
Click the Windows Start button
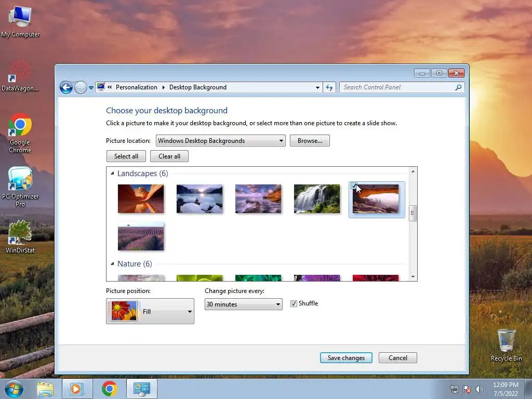(x=14, y=389)
